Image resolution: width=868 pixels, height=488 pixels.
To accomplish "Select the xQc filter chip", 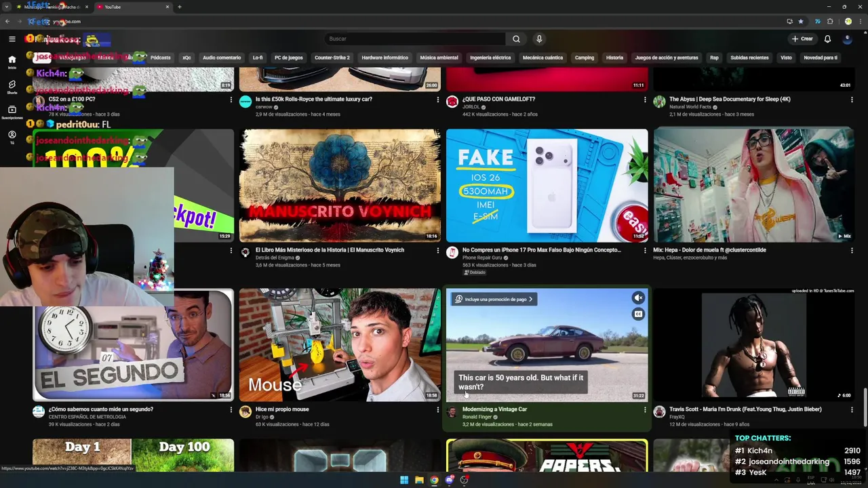I will [186, 58].
